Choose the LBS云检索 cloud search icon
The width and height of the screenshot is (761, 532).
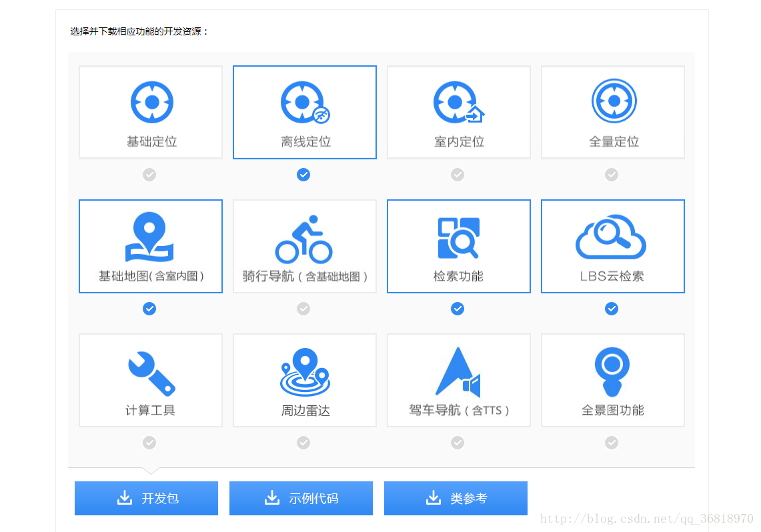[x=611, y=237]
